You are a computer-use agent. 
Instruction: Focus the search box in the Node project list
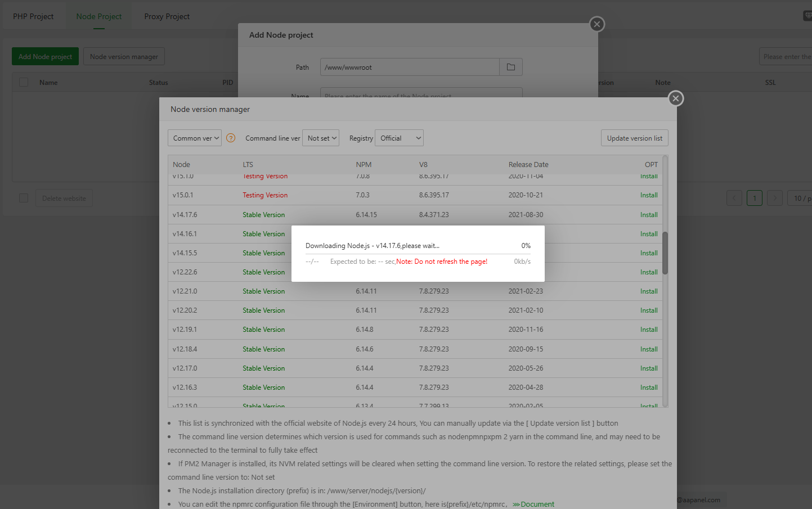tap(786, 56)
